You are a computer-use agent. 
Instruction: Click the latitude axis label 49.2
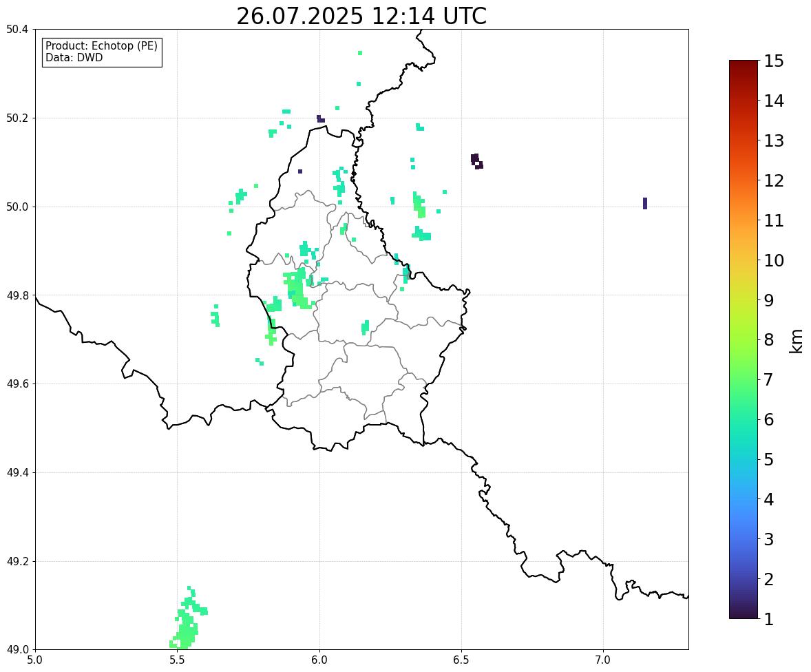(x=17, y=561)
